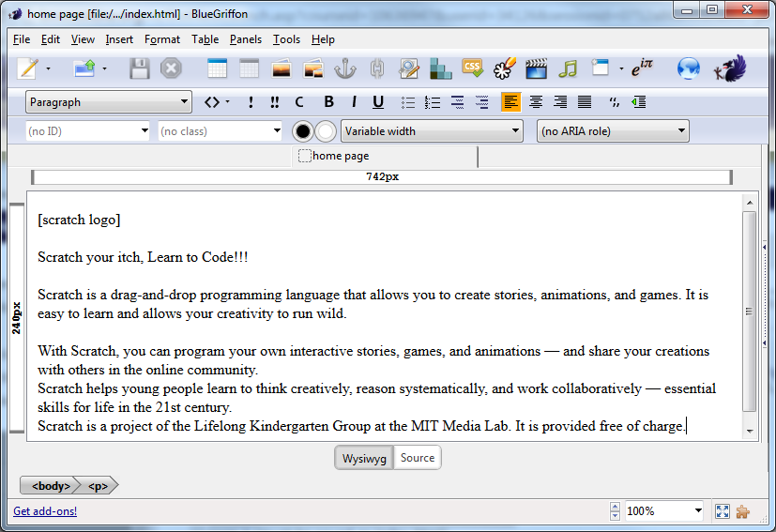Create a new document with the pencil icon
The height and width of the screenshot is (532, 776).
[28, 68]
